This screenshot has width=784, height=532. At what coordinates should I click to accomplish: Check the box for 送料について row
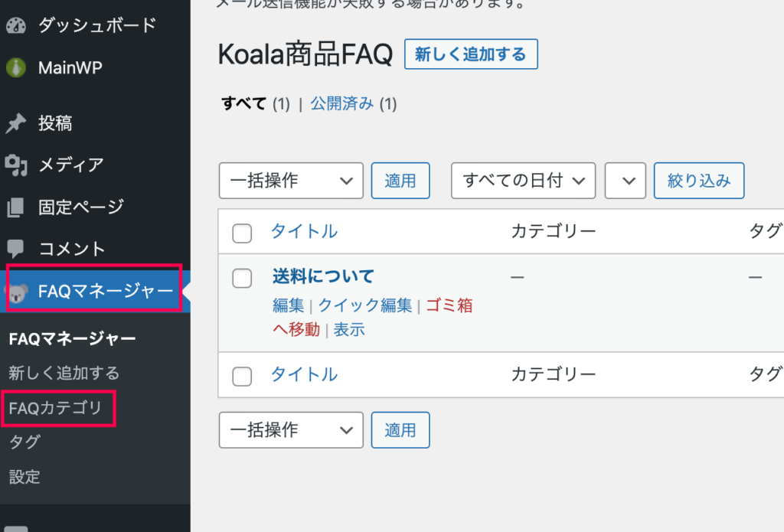click(242, 279)
